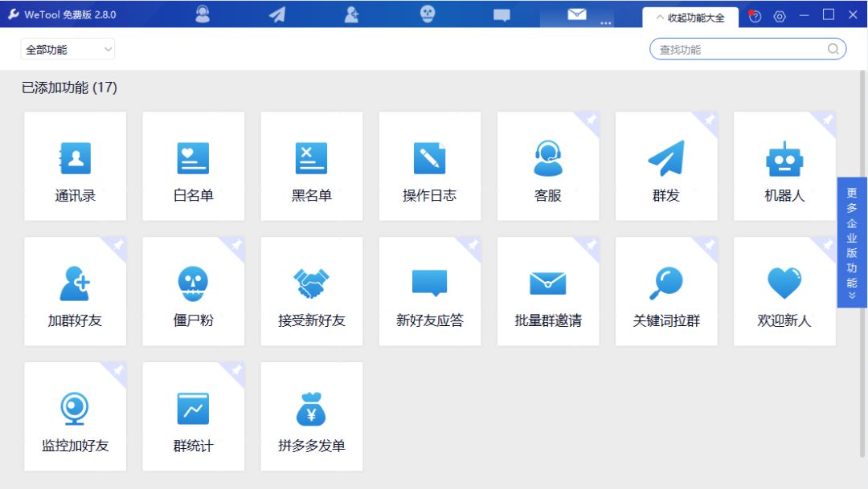868x489 pixels.
Task: Open the 拼多多发单 money bag card
Action: pos(312,417)
